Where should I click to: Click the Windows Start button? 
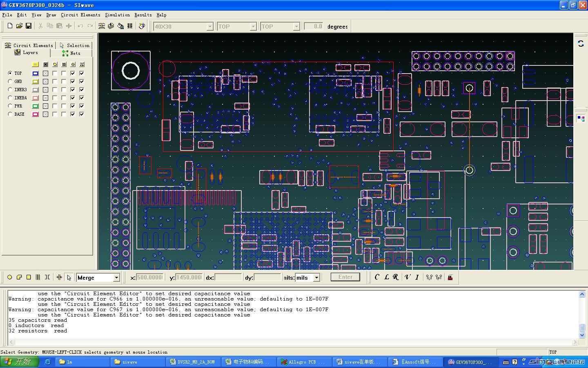(20, 362)
